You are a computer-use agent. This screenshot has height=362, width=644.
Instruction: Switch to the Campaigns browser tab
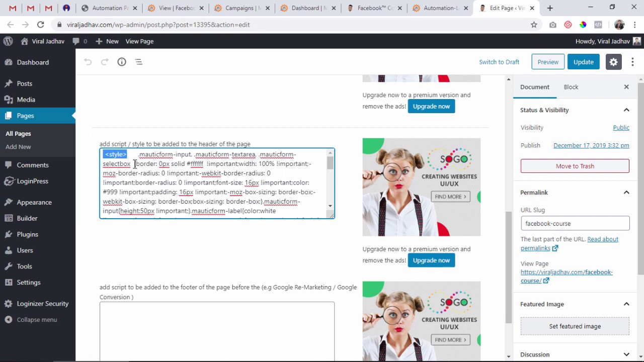click(x=243, y=8)
